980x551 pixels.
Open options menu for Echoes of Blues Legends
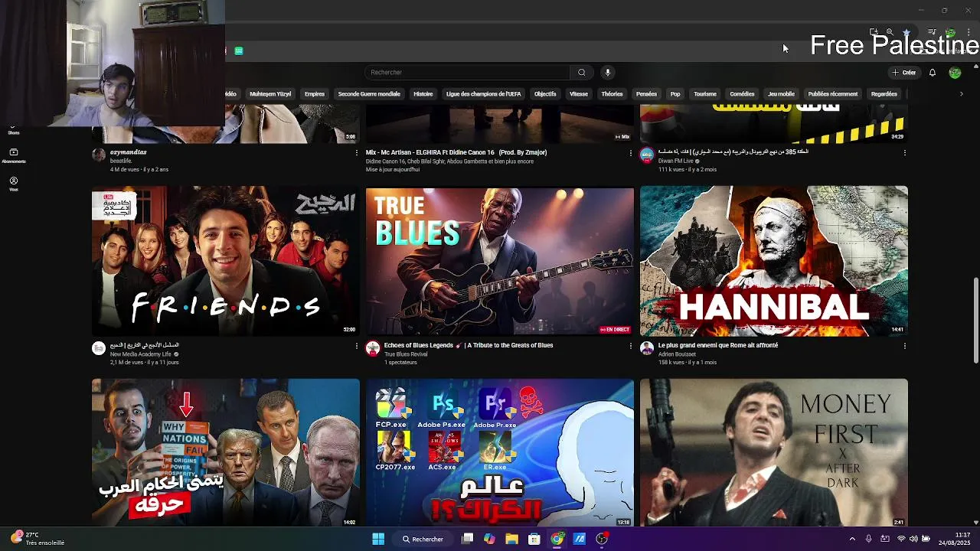pyautogui.click(x=630, y=346)
